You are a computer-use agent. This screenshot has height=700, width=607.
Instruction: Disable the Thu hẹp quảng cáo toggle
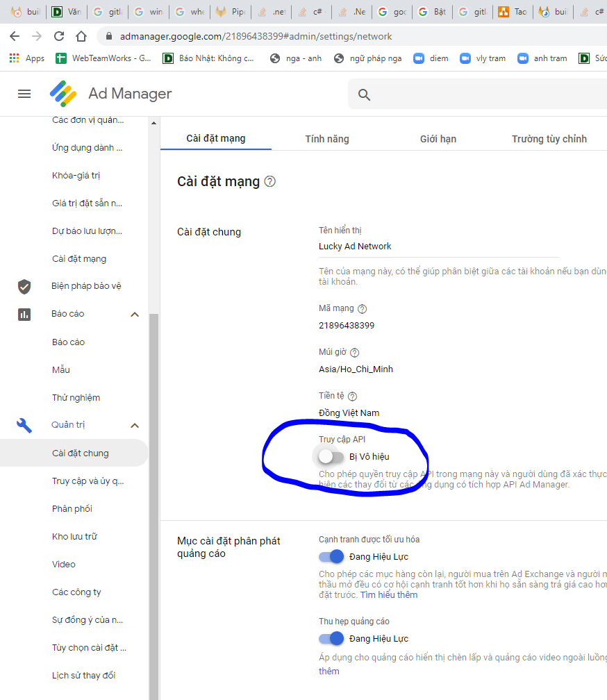(x=331, y=638)
